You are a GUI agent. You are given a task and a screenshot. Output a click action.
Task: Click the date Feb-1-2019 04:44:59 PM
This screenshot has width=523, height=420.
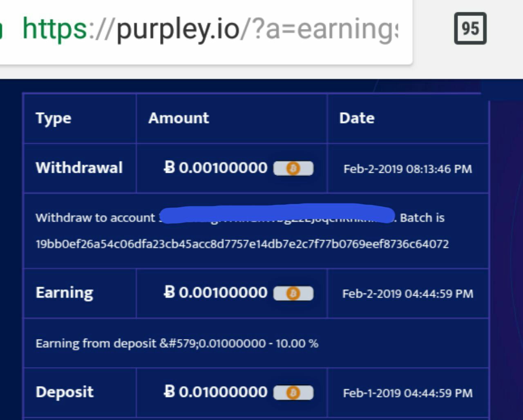point(408,393)
